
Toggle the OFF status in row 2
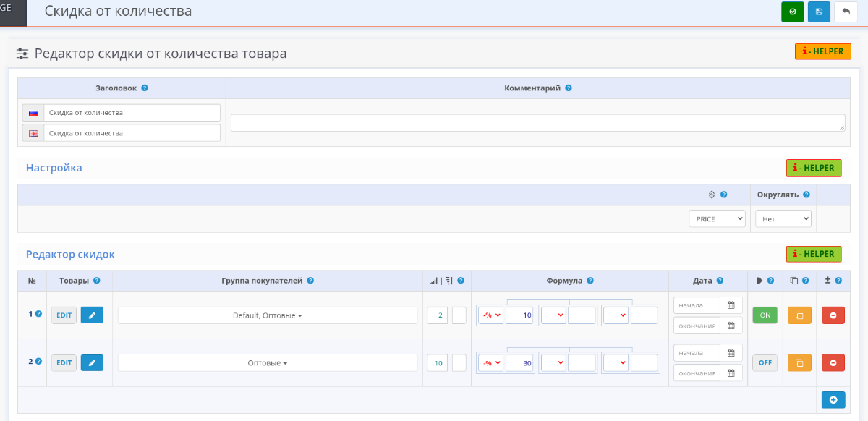(x=765, y=363)
